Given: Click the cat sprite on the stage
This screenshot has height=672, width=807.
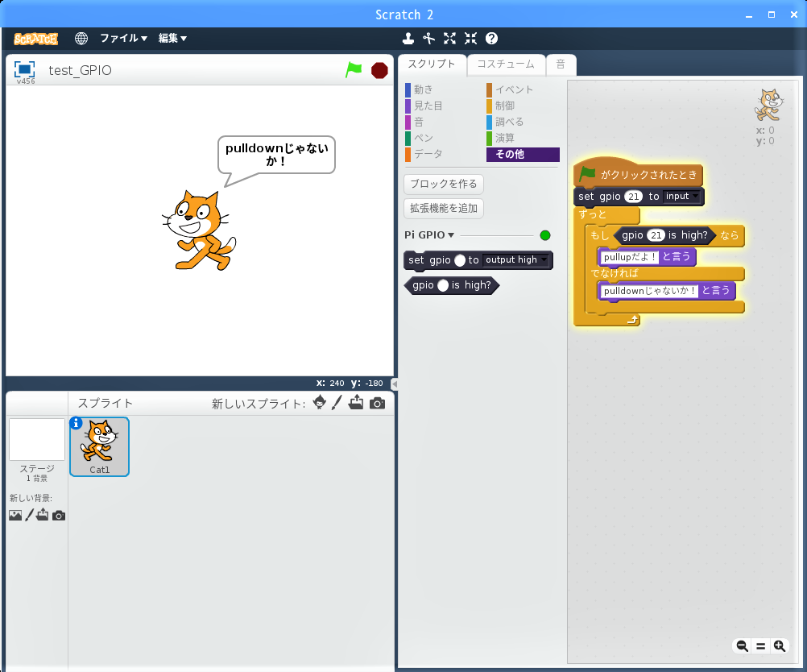Looking at the screenshot, I should (199, 230).
